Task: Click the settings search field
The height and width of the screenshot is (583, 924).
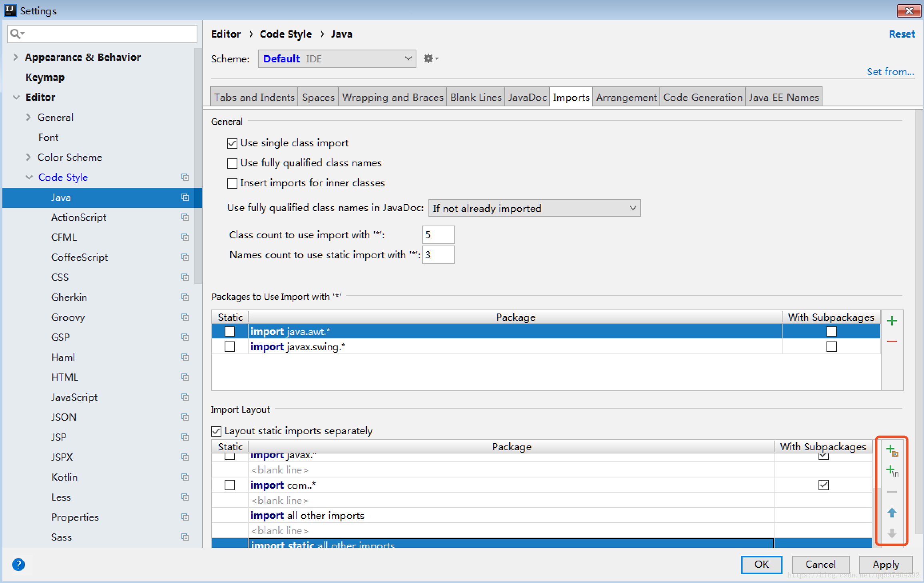Action: point(108,34)
